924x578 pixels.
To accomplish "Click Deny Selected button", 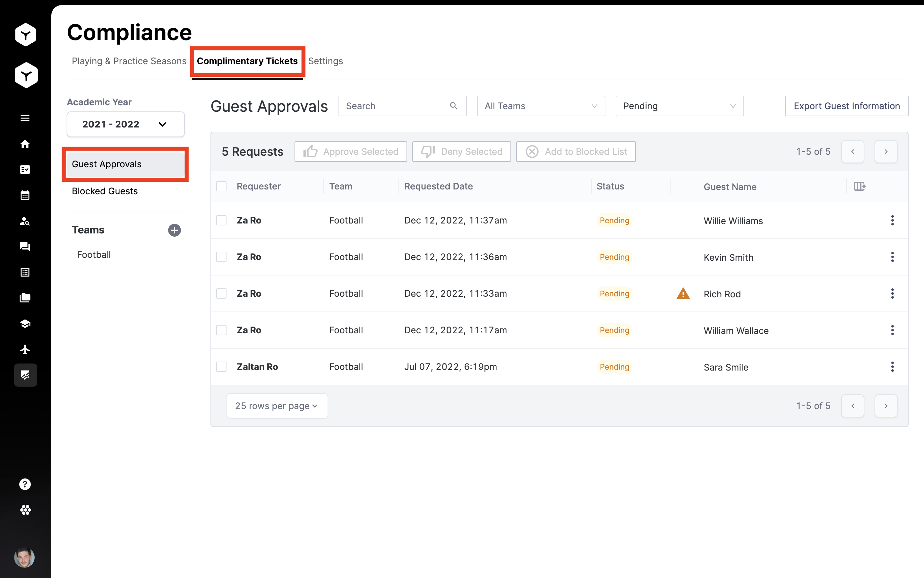I will pos(462,152).
